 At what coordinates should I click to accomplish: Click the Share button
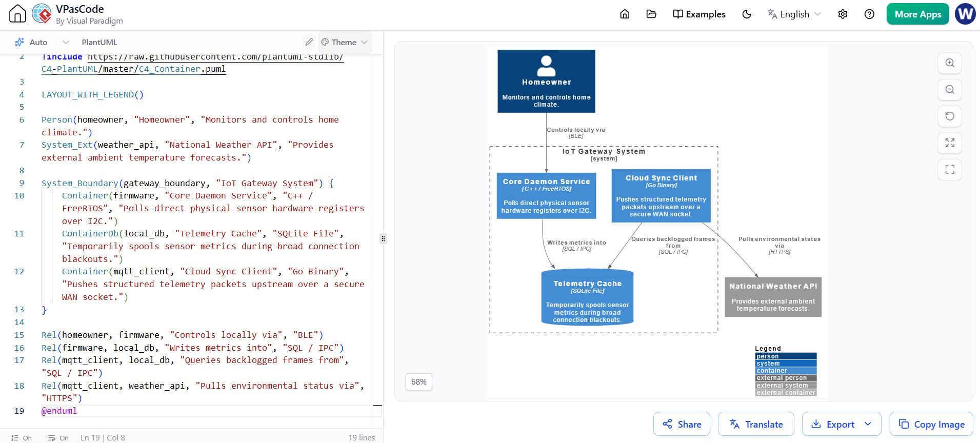pos(682,424)
